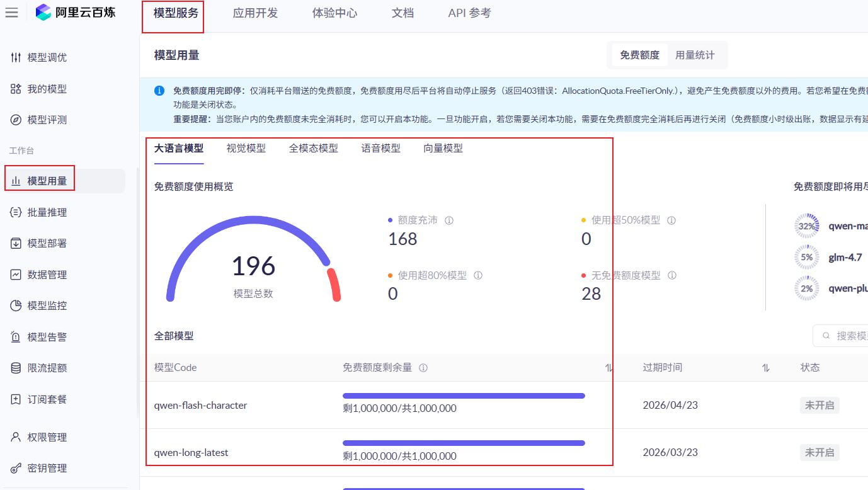
Task: Sort by 免费额度剩余量 column arrows
Action: click(608, 368)
